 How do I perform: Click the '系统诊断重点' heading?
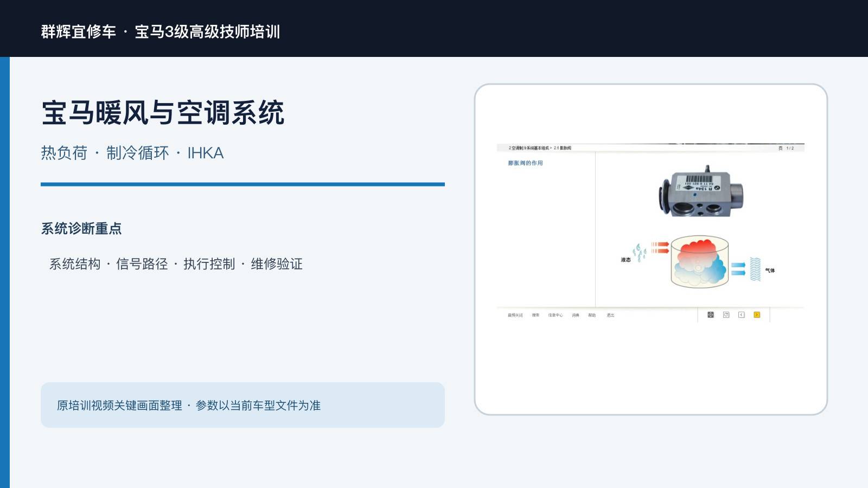tap(81, 228)
